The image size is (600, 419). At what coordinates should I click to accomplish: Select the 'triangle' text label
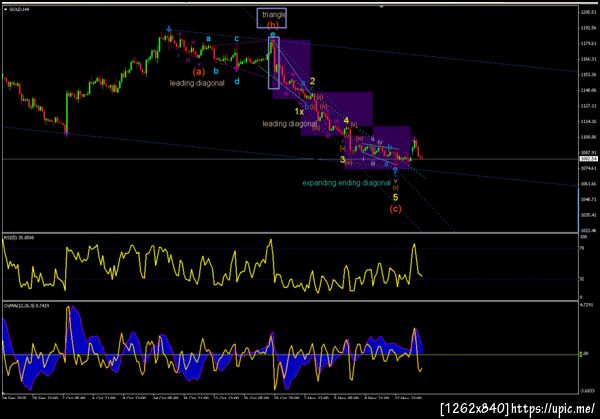tap(274, 15)
